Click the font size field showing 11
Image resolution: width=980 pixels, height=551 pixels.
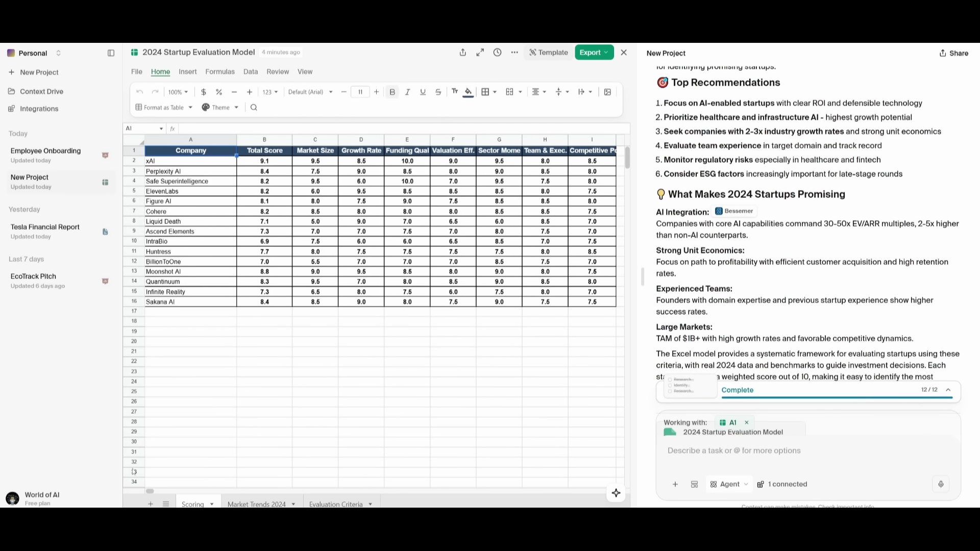pyautogui.click(x=360, y=92)
